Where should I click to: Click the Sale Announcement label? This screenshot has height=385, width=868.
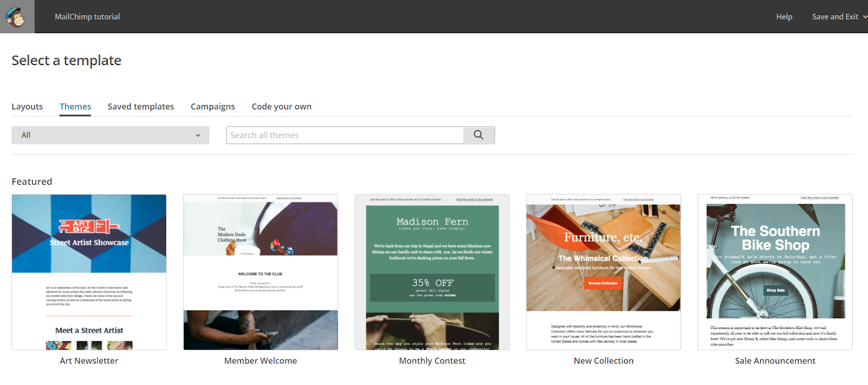coord(775,361)
